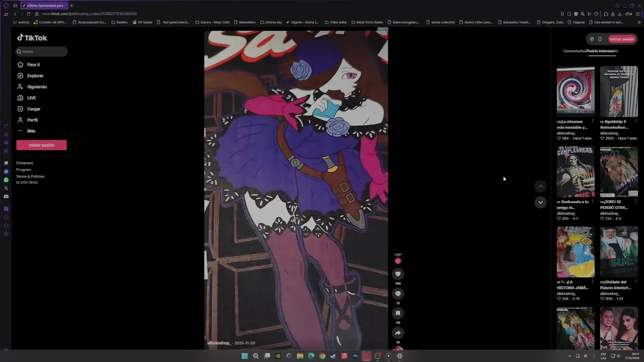Share the video with arrow icon

point(398,332)
